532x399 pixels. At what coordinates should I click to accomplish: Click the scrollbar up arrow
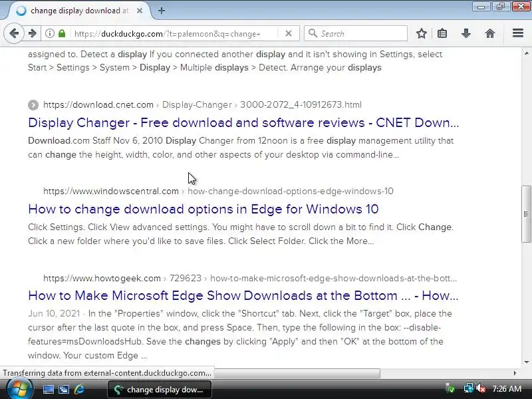(x=526, y=53)
